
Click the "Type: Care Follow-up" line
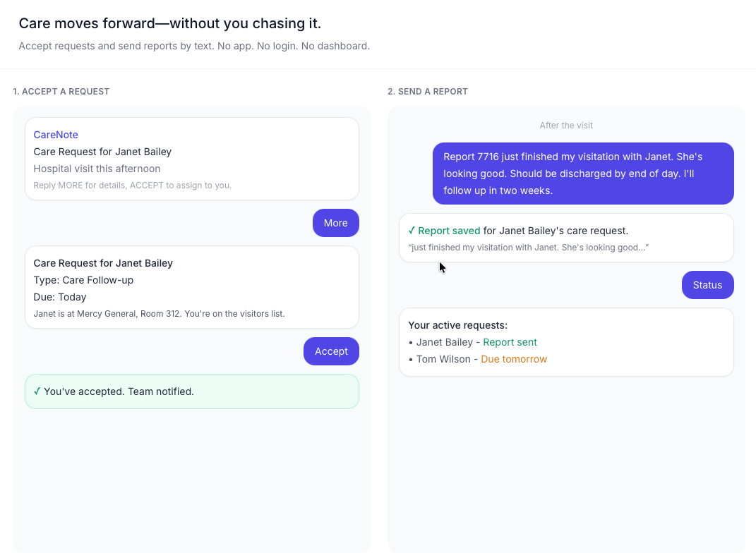(83, 280)
